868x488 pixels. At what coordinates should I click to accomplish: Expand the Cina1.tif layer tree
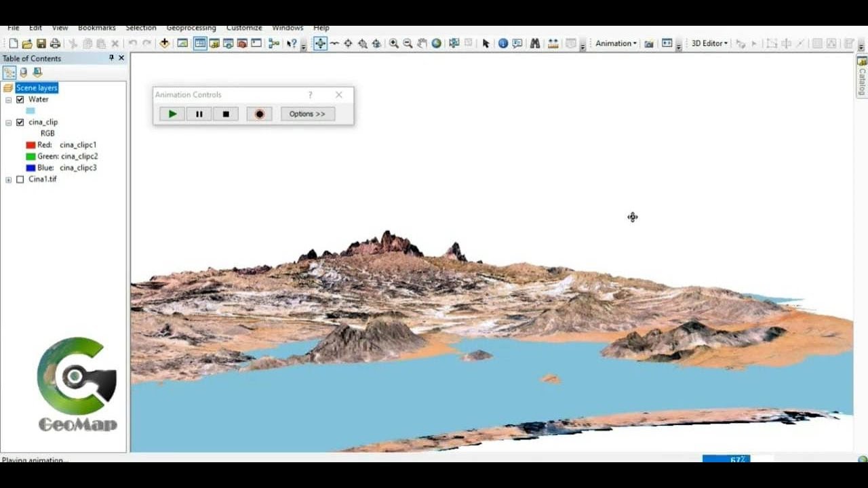pos(8,180)
